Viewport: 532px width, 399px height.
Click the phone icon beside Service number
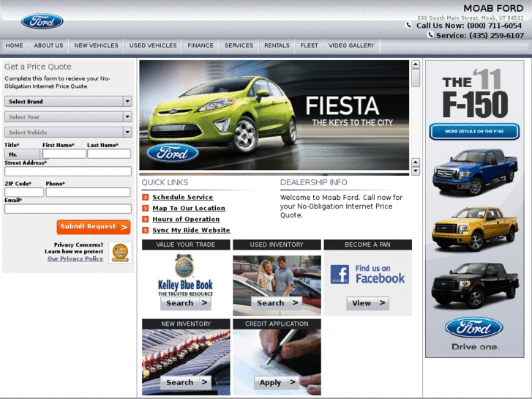[x=430, y=34]
